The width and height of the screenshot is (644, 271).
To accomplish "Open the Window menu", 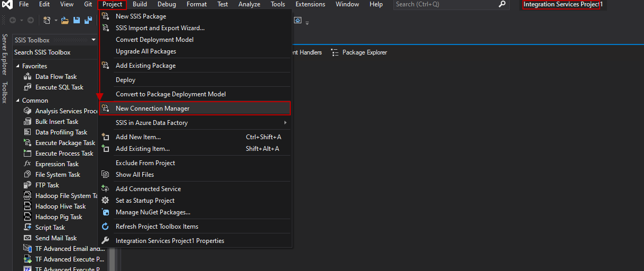I will tap(347, 4).
